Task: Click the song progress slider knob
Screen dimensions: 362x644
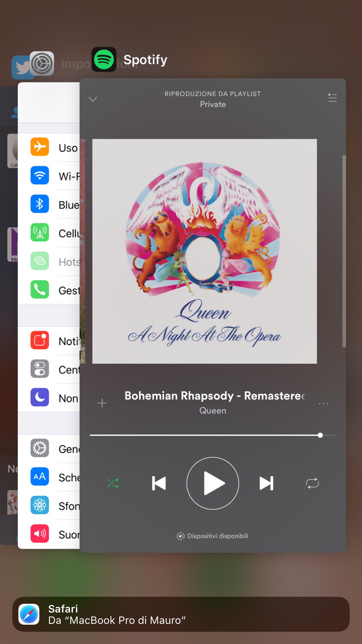Action: (x=320, y=435)
